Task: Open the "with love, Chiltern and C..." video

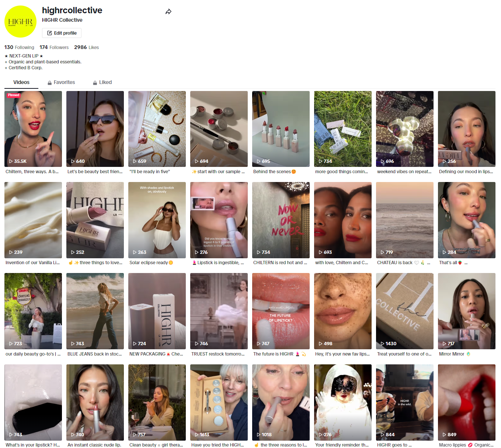Action: (x=343, y=220)
